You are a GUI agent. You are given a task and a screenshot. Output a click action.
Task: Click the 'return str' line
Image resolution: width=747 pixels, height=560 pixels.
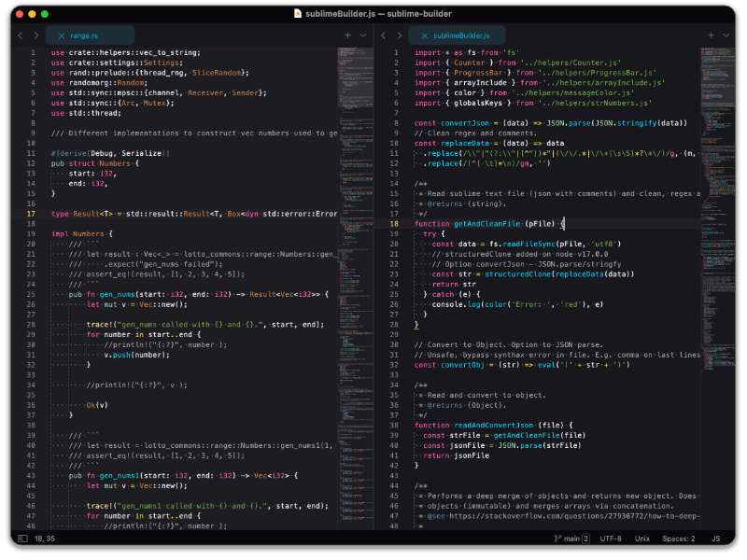click(454, 285)
